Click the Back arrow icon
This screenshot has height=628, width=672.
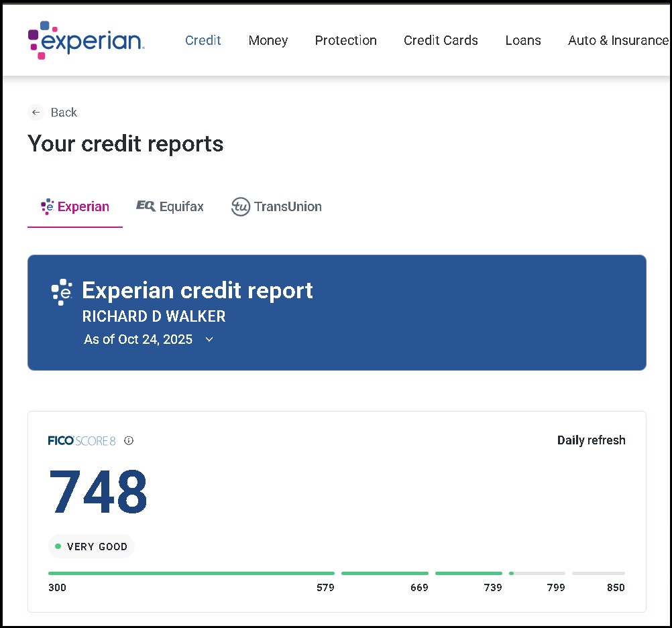(x=36, y=113)
